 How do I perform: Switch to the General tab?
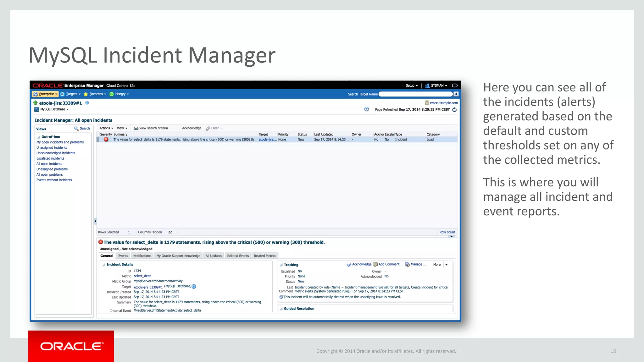click(x=107, y=256)
